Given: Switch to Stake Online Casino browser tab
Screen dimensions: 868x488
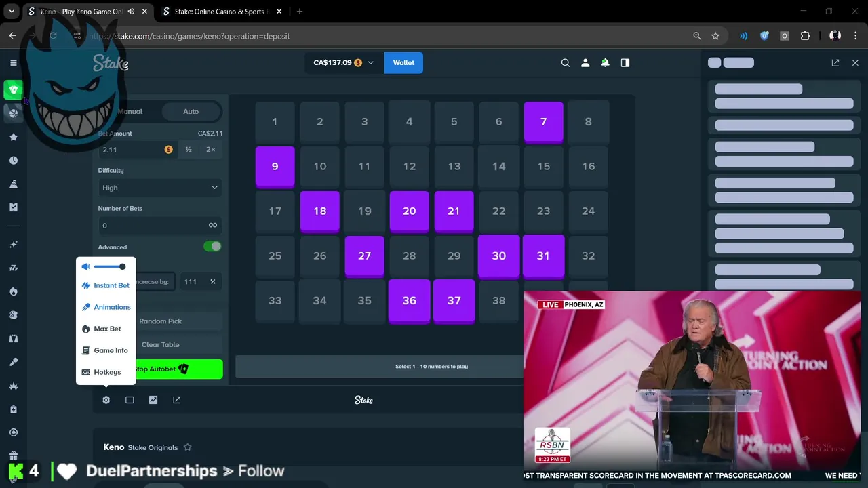Looking at the screenshot, I should click(221, 12).
